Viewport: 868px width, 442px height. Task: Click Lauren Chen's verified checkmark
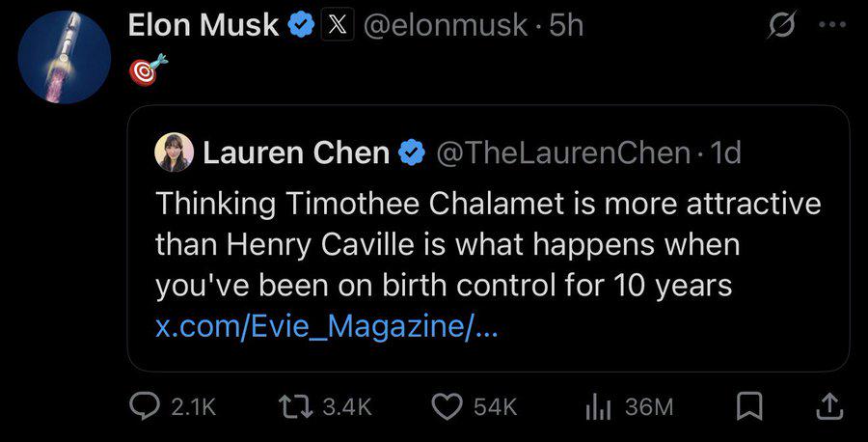point(411,152)
